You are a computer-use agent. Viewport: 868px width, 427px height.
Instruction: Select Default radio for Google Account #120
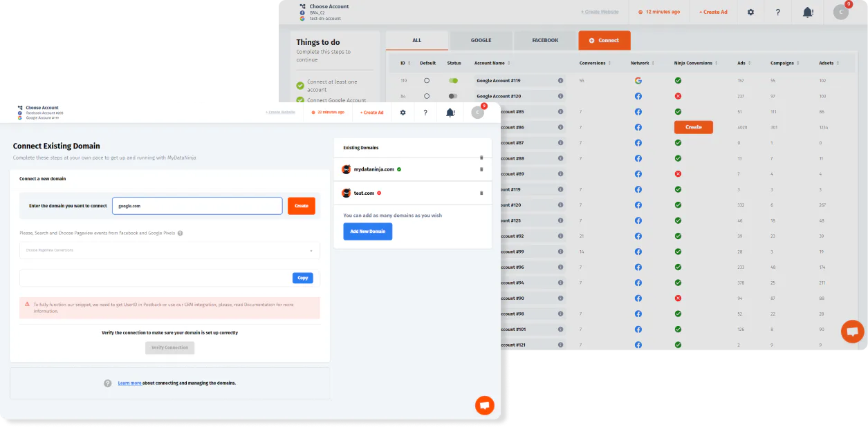(427, 96)
